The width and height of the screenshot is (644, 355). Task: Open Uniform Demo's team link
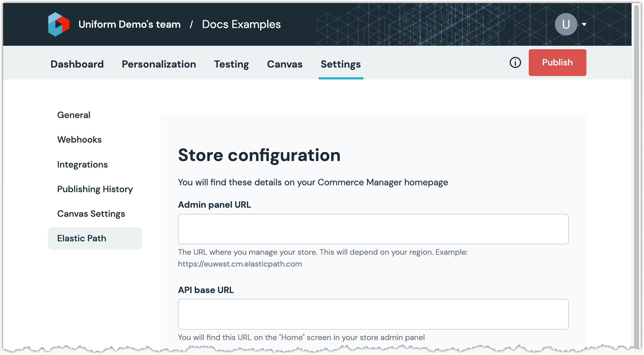(x=130, y=24)
